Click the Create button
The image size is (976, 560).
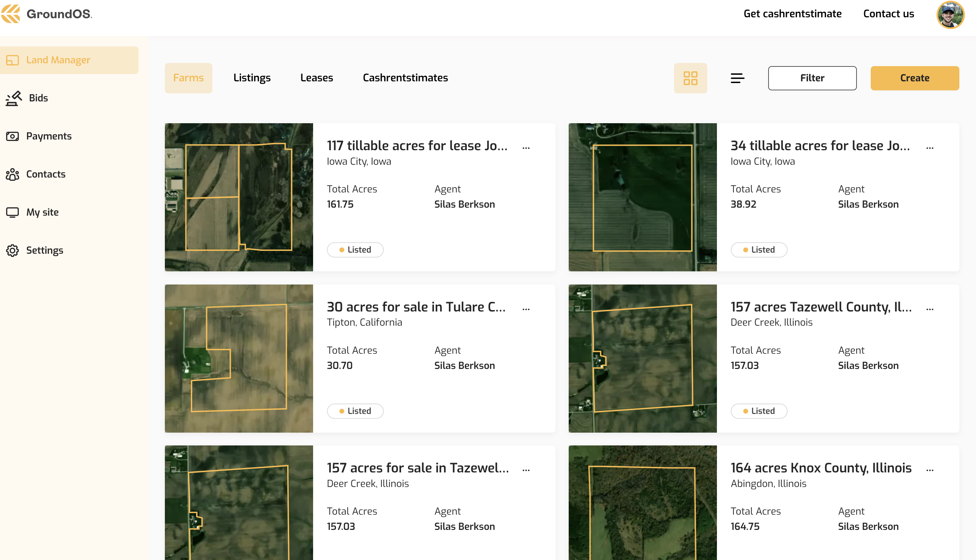914,78
